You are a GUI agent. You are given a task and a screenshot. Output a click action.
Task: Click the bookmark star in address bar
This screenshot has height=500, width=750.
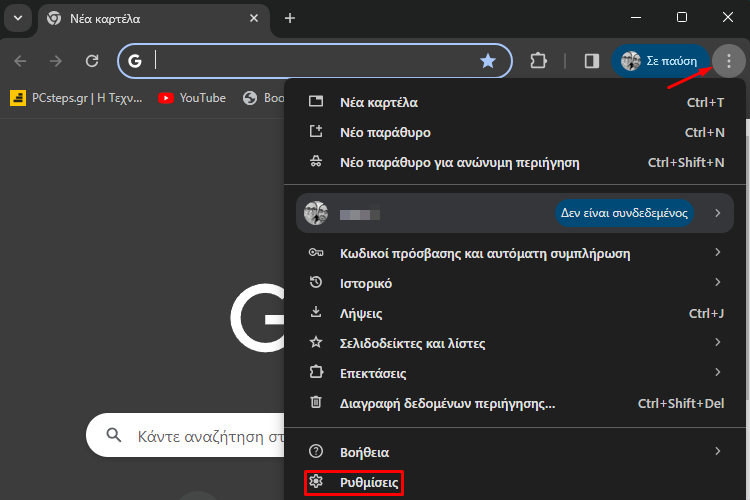[488, 61]
